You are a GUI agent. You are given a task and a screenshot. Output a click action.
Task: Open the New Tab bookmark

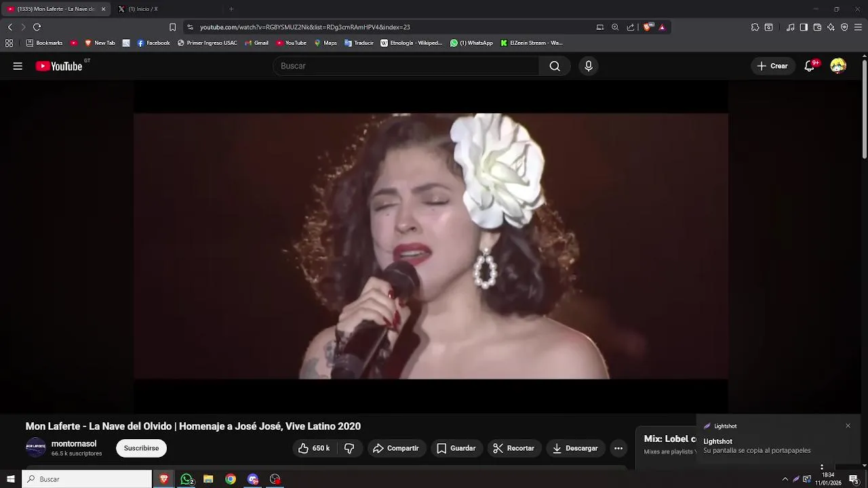[x=100, y=43]
